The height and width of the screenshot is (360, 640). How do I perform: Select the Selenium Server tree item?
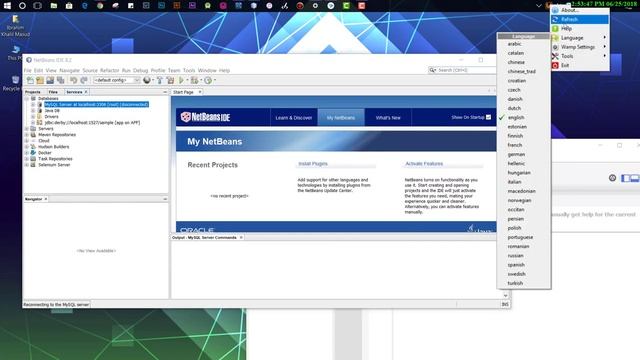[54, 165]
